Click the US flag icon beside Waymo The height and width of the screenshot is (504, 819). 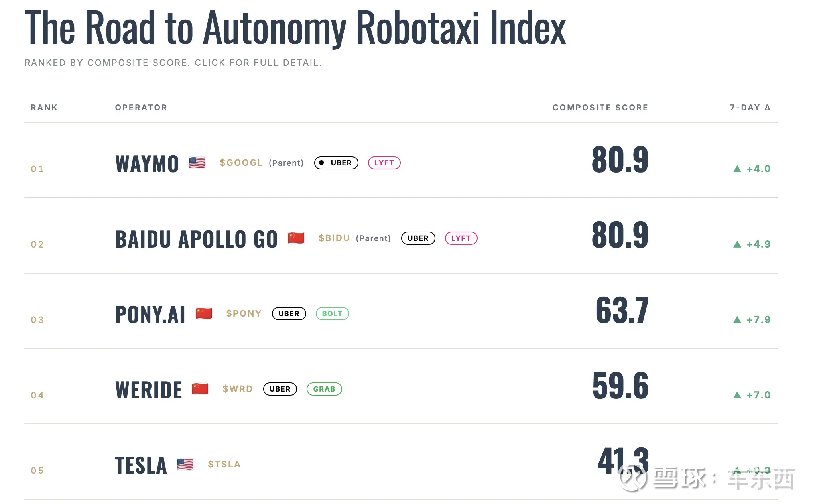[x=197, y=163]
